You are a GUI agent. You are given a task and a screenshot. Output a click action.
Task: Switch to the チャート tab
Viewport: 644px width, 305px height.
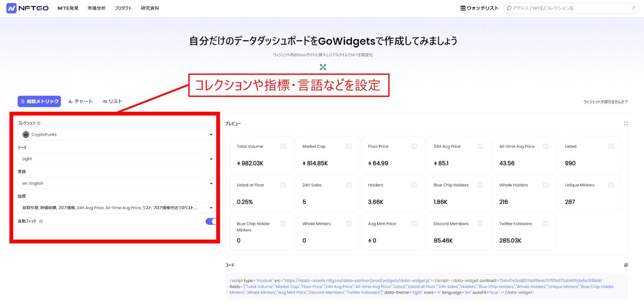click(x=81, y=101)
